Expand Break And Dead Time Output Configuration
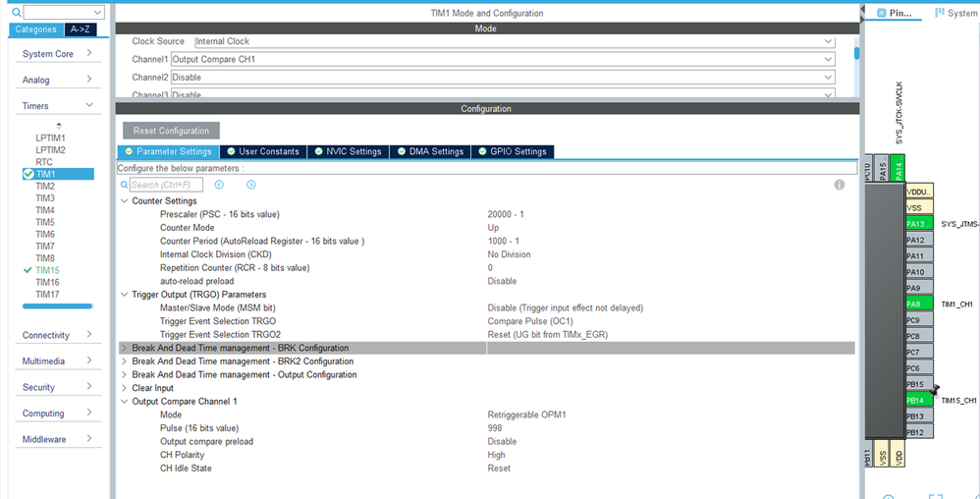980x499 pixels. point(124,374)
